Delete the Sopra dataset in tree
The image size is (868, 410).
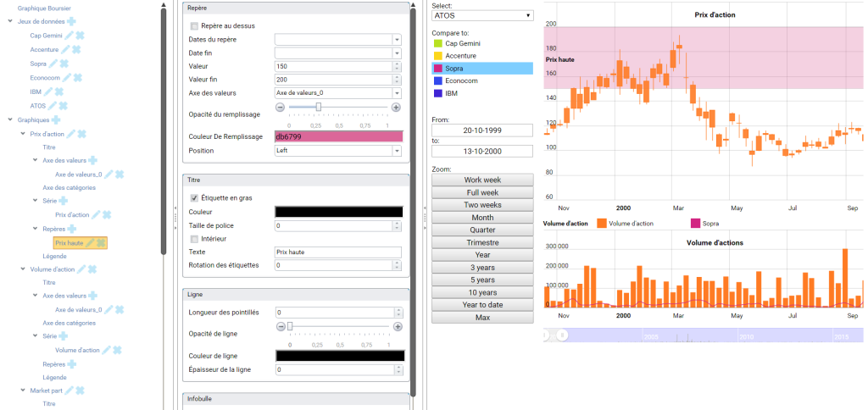[64, 64]
